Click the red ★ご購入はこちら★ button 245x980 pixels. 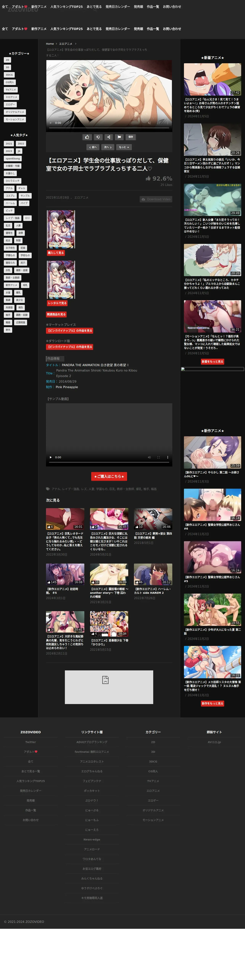tap(109, 477)
